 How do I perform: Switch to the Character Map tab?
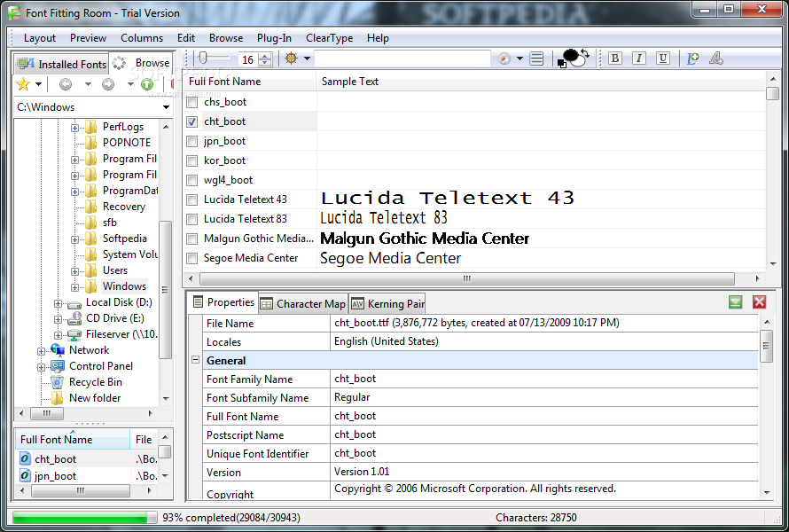[303, 303]
